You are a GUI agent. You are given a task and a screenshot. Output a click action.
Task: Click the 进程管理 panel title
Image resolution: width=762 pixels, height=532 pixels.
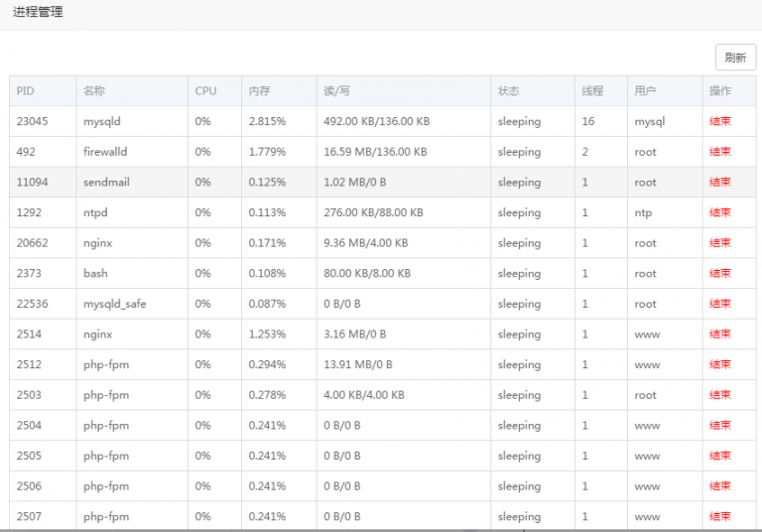tap(38, 12)
